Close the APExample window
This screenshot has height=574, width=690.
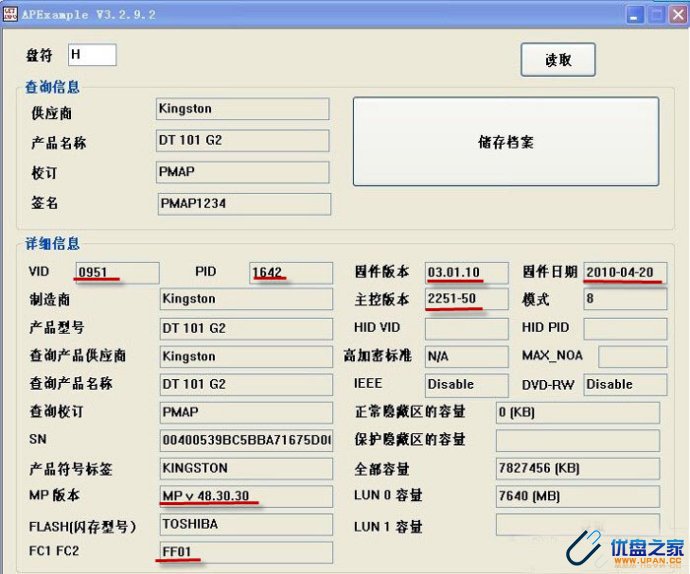coord(679,15)
